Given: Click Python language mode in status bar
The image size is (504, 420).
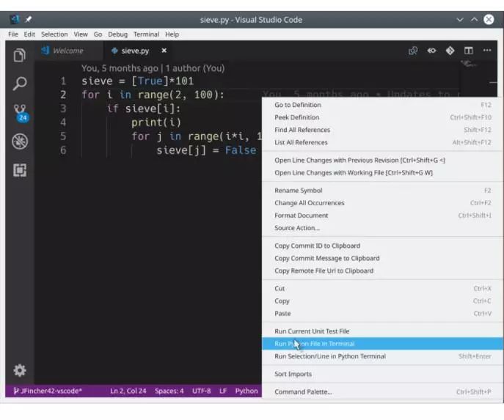Looking at the screenshot, I should 246,391.
